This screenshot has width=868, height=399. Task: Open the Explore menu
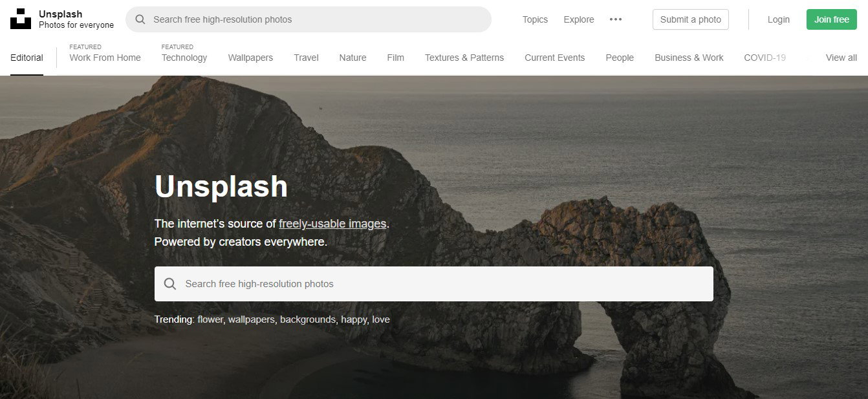pyautogui.click(x=579, y=19)
